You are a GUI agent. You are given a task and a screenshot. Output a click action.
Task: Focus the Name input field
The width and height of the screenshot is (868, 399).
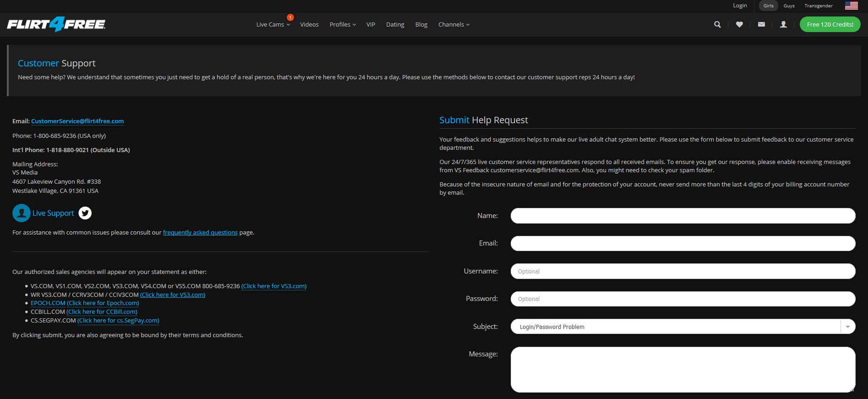tap(683, 216)
